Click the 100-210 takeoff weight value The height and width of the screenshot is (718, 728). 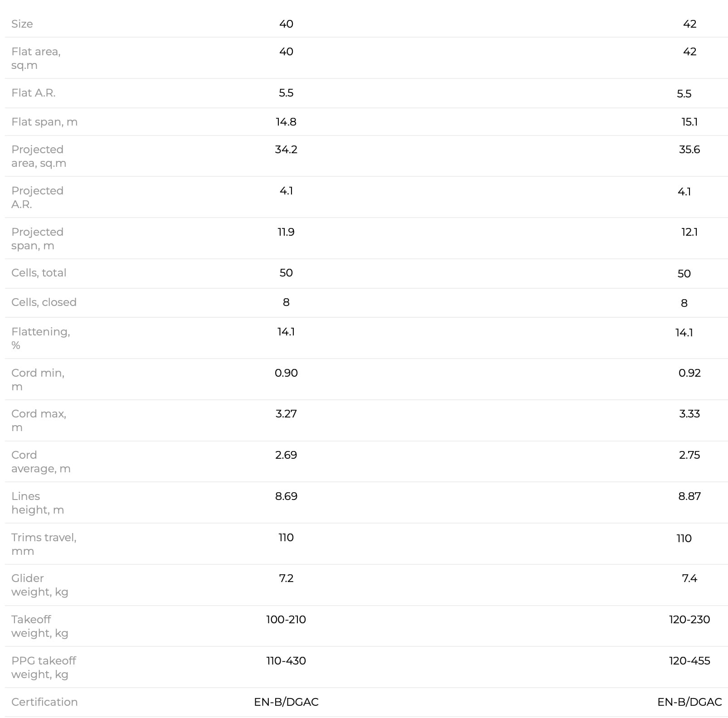click(x=286, y=620)
